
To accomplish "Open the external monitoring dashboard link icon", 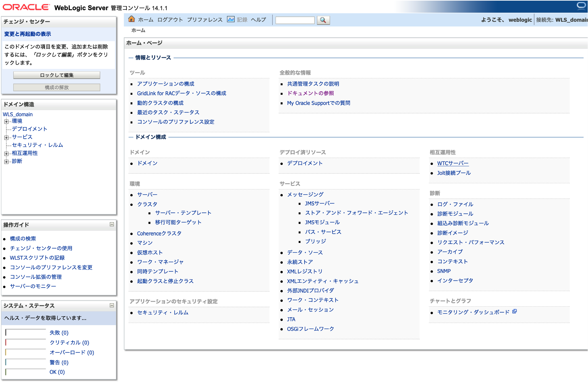I will click(x=514, y=311).
